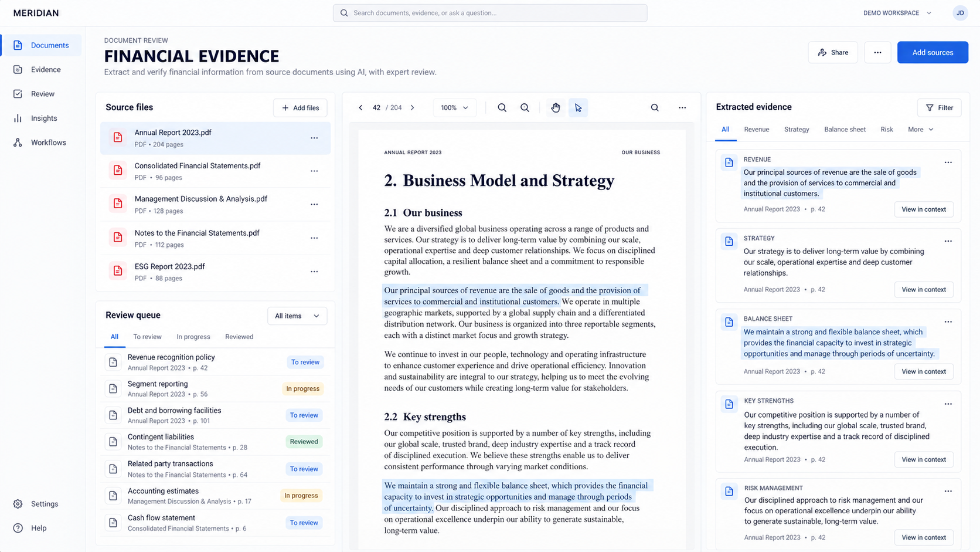This screenshot has width=980, height=552.
Task: Click the Add sources button
Action: [x=933, y=53]
